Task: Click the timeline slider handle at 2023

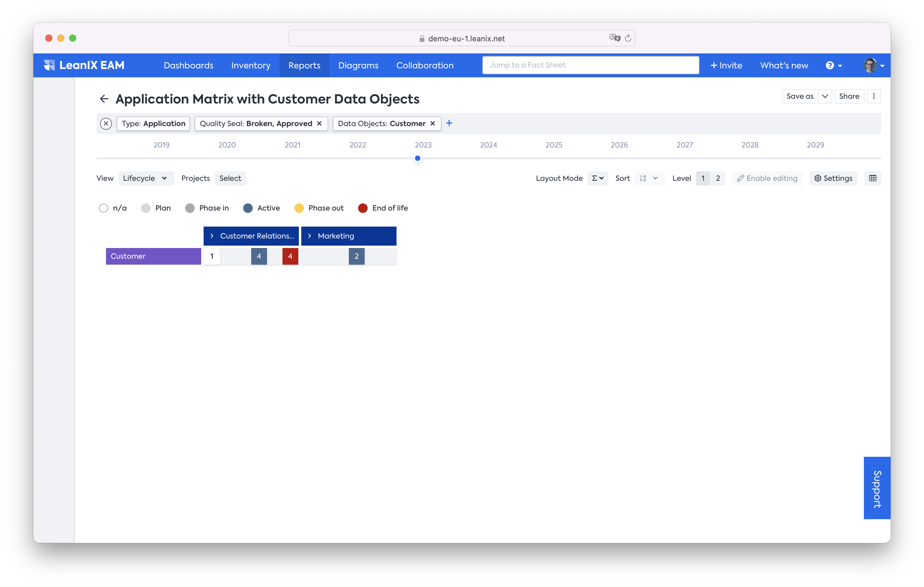Action: (417, 158)
